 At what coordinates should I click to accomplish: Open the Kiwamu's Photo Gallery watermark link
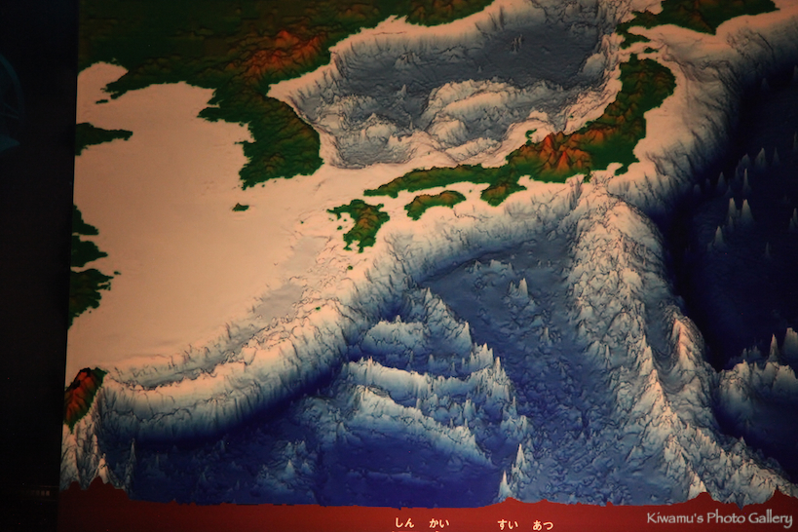click(x=719, y=518)
